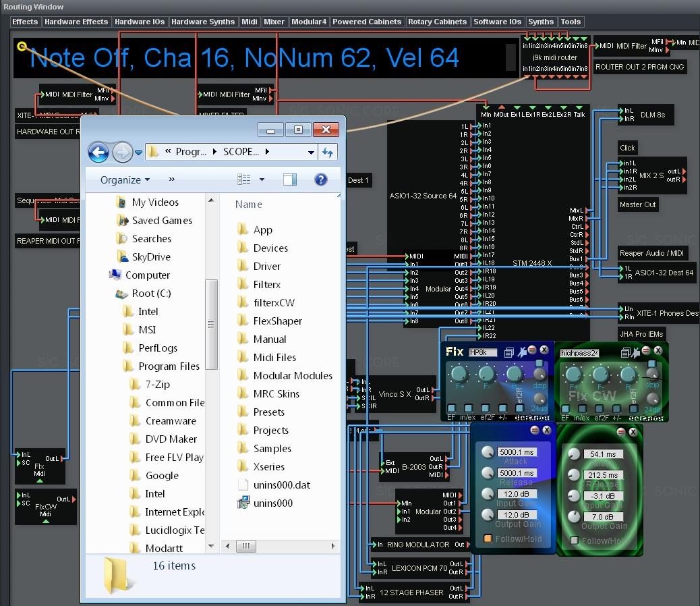The width and height of the screenshot is (700, 606).
Task: Open the view options dropdown arrow
Action: tap(262, 180)
